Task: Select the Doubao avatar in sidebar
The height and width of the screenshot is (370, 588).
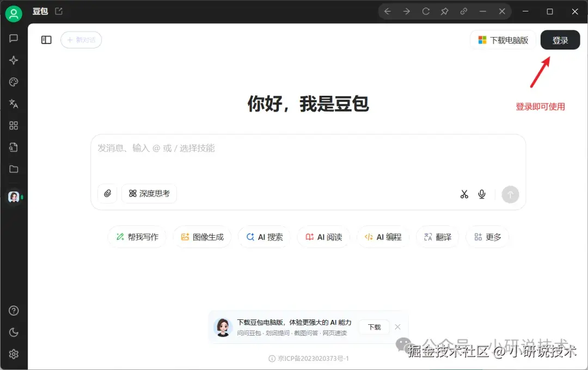Action: click(14, 197)
